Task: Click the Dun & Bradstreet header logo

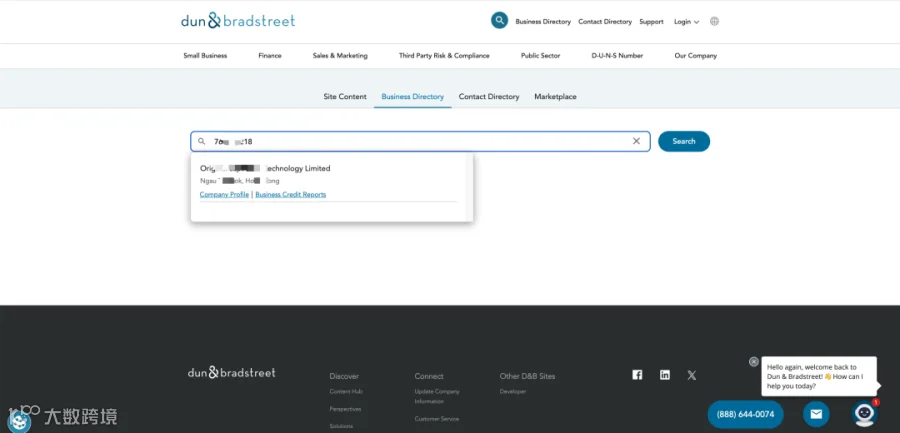Action: coord(238,21)
